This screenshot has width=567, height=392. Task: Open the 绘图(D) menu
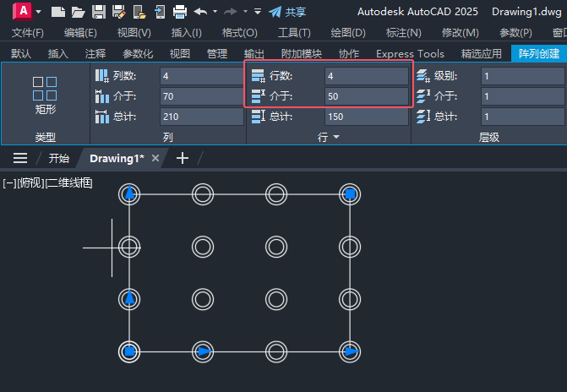pos(348,33)
